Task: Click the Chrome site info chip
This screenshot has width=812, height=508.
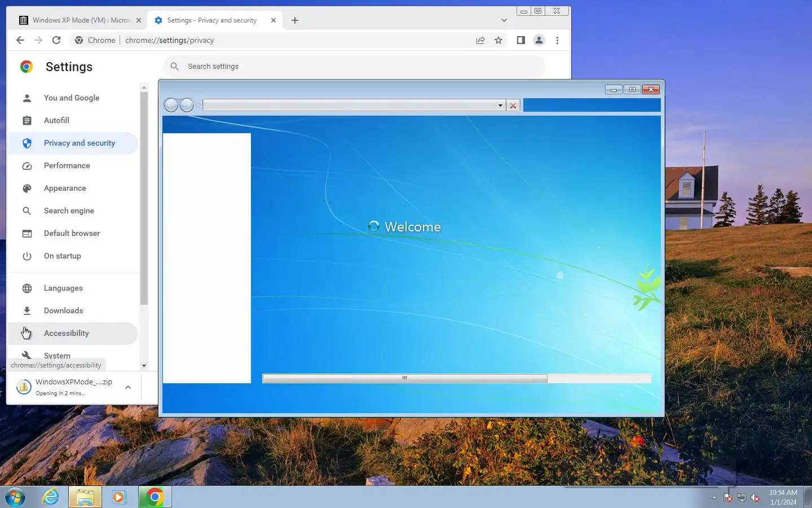Action: point(95,40)
